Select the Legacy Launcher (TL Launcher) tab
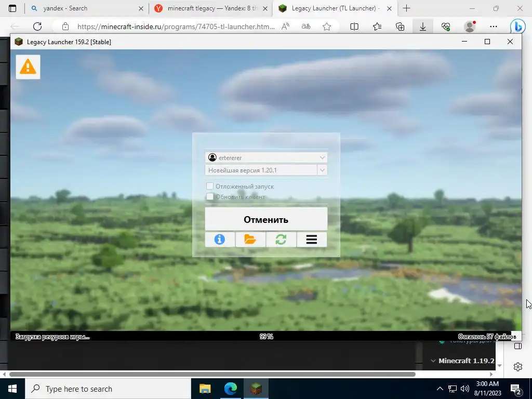This screenshot has width=532, height=399. click(335, 8)
